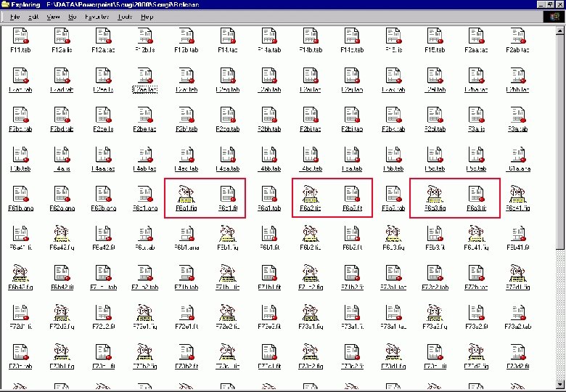Select the F12b.lis file icon
This screenshot has width=566, height=392.
[x=144, y=36]
